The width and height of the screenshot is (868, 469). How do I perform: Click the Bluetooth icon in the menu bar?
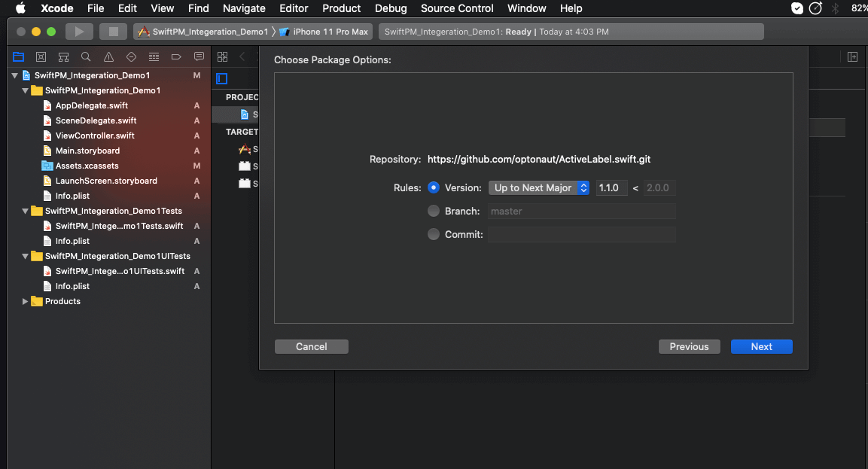pos(836,8)
